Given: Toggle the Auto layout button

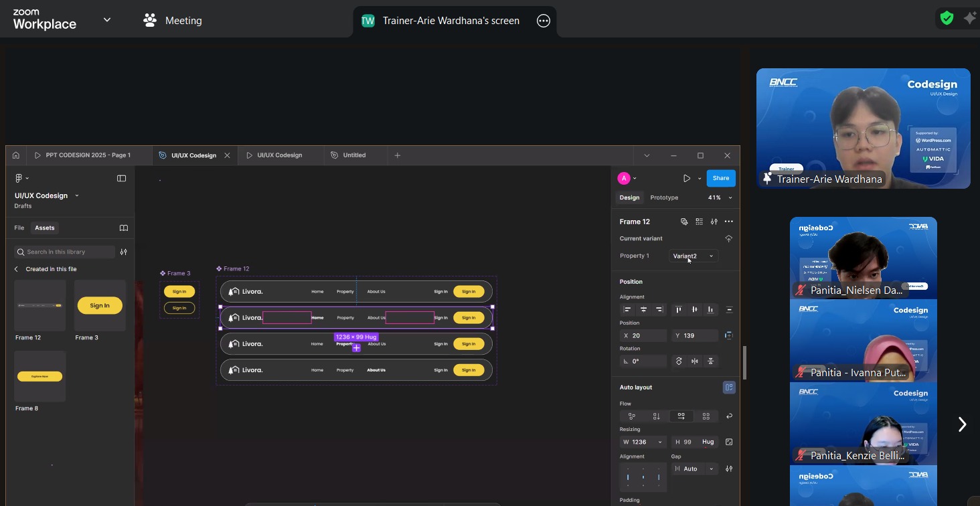Looking at the screenshot, I should pos(729,388).
